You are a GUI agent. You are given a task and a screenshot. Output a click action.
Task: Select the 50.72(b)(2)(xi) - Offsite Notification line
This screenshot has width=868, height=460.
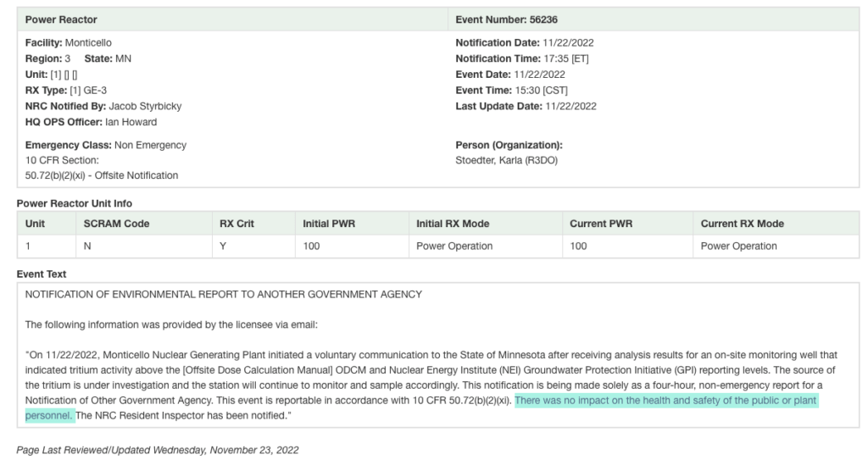pyautogui.click(x=102, y=175)
